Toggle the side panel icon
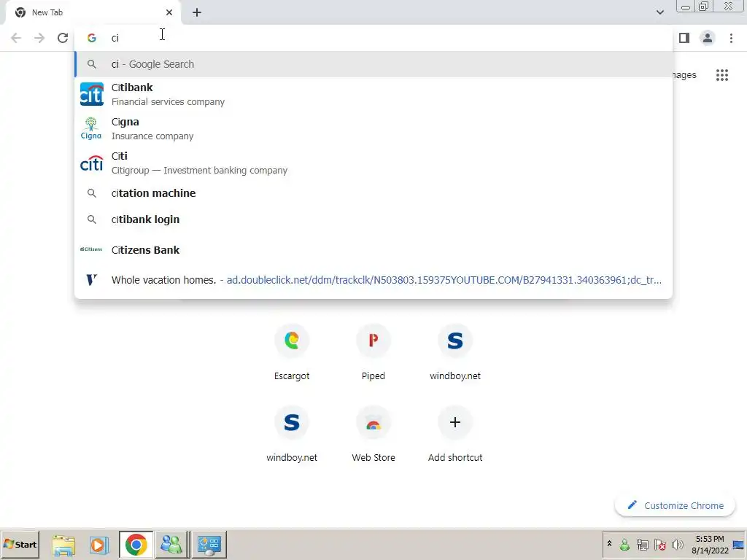747x560 pixels. (684, 38)
